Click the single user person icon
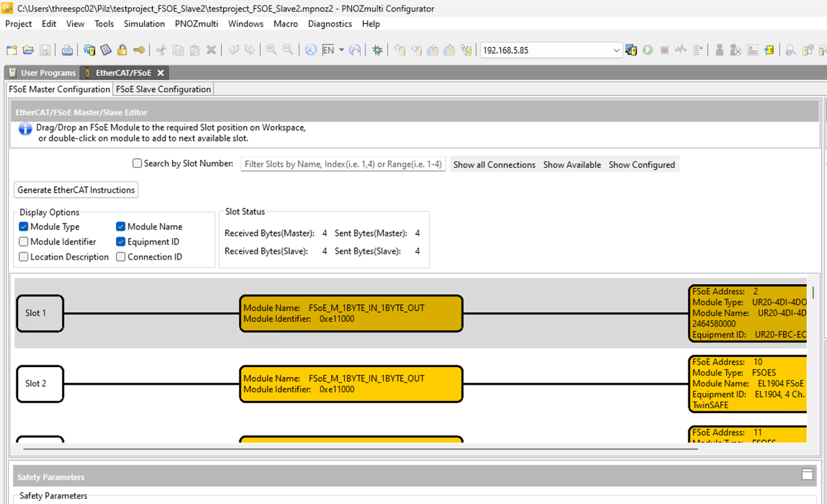The image size is (827, 504). tap(719, 50)
